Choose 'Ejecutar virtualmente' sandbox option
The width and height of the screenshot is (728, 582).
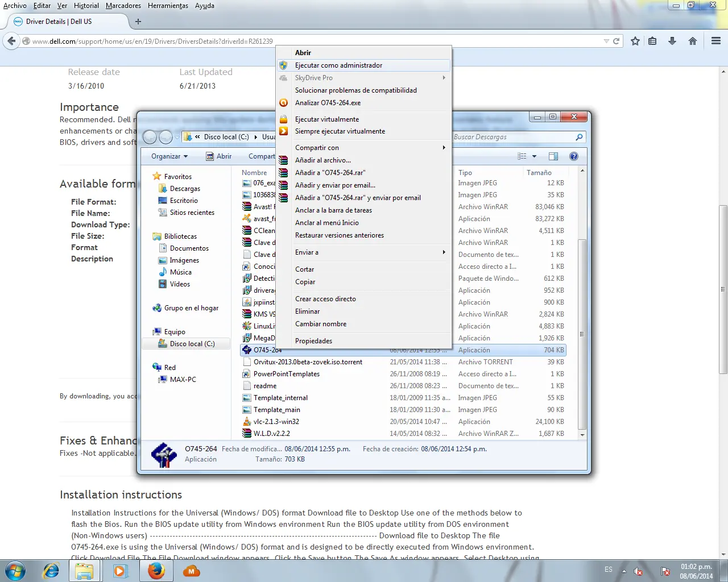(326, 119)
